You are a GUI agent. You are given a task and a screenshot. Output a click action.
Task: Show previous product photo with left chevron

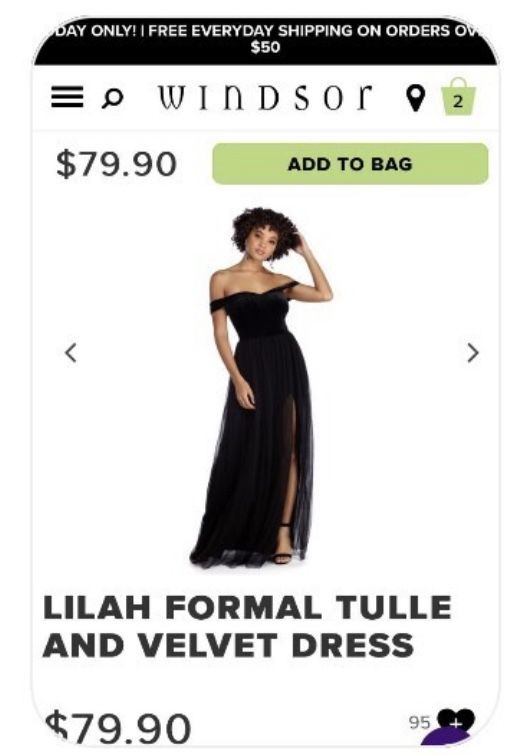tap(71, 352)
